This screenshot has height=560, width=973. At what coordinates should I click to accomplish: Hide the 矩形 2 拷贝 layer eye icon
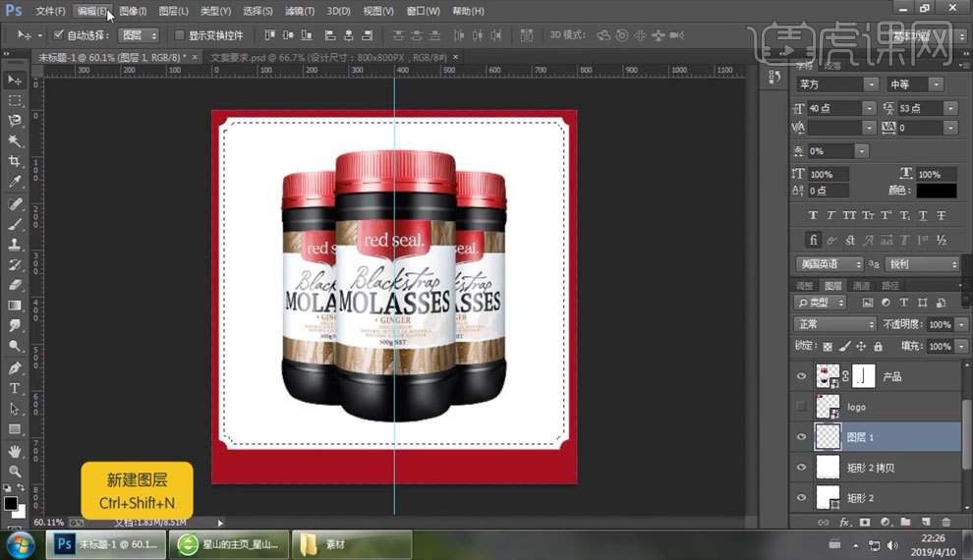point(801,467)
